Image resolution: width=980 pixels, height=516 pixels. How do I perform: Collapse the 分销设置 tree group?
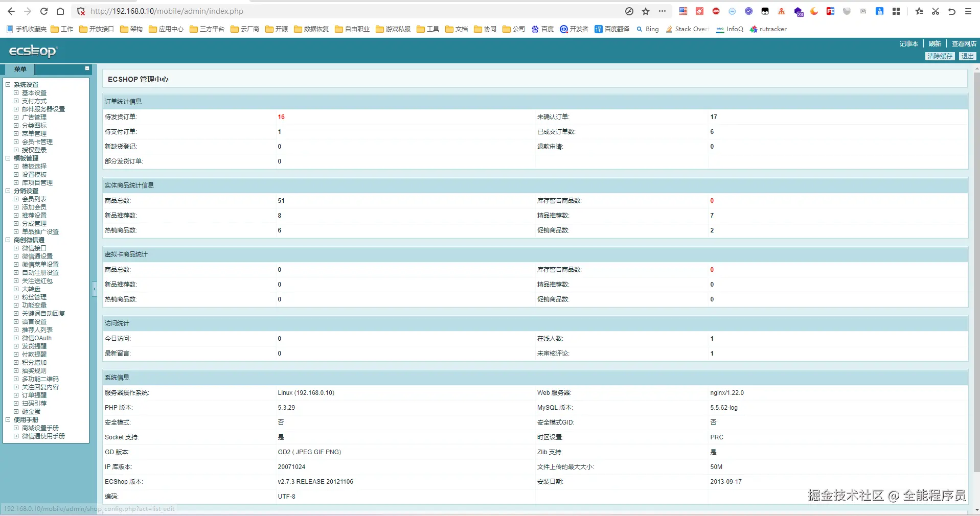(x=8, y=191)
